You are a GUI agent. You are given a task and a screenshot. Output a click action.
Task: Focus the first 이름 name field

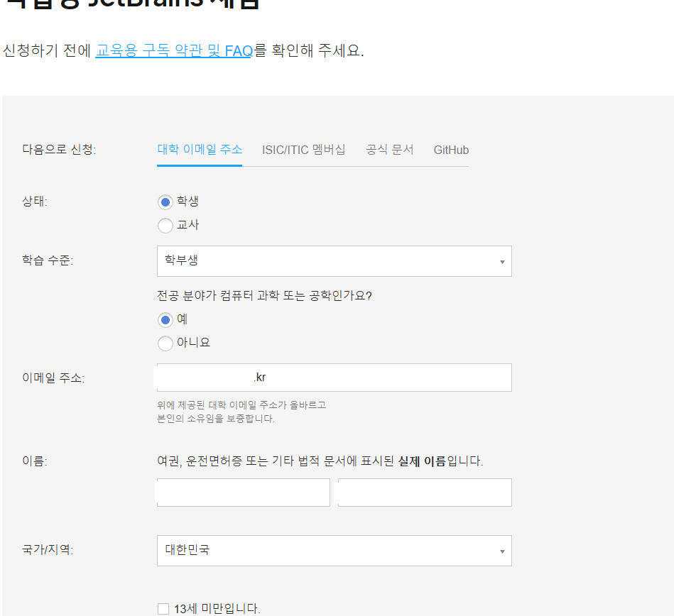(x=244, y=493)
